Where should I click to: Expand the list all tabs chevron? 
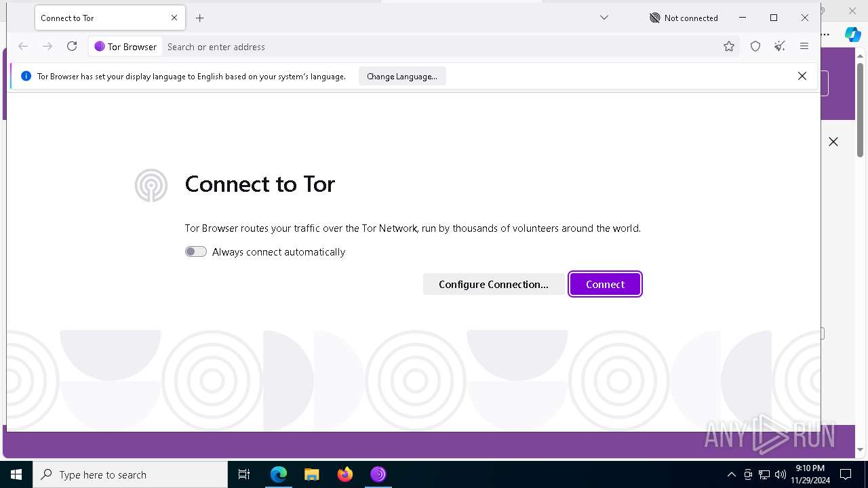[604, 18]
